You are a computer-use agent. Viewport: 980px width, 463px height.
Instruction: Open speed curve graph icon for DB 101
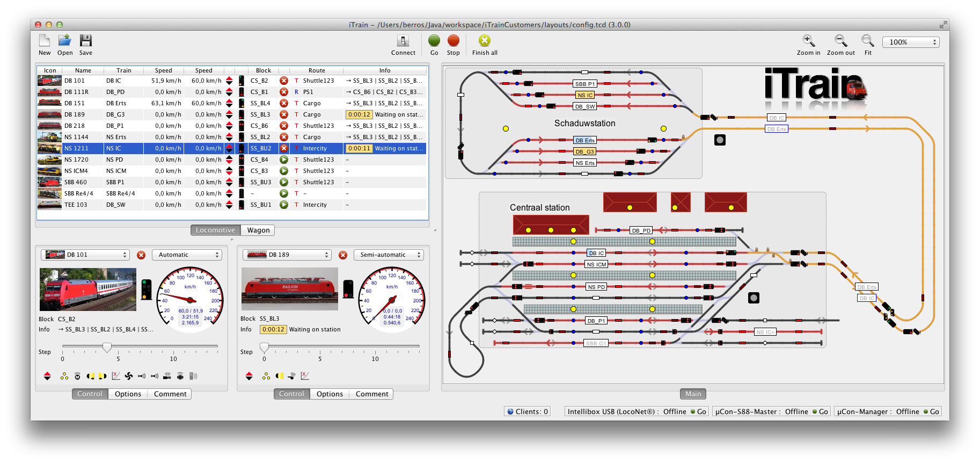[x=116, y=376]
